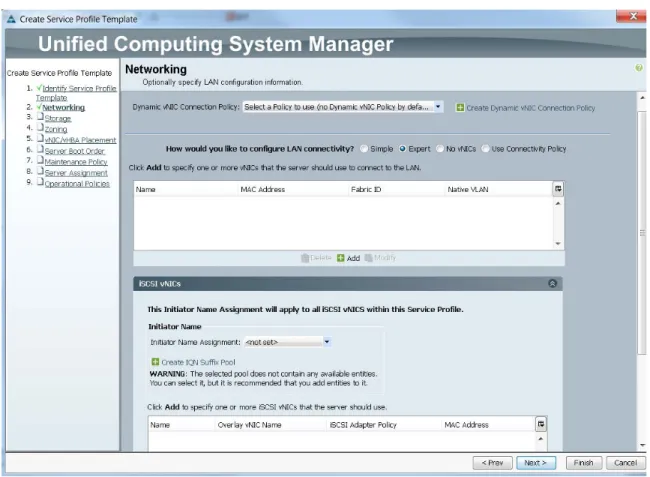
Task: Click the Zoning step page icon
Action: 40,127
